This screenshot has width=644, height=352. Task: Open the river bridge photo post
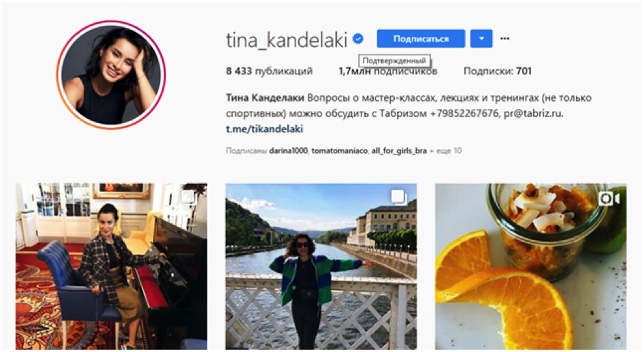click(x=321, y=266)
